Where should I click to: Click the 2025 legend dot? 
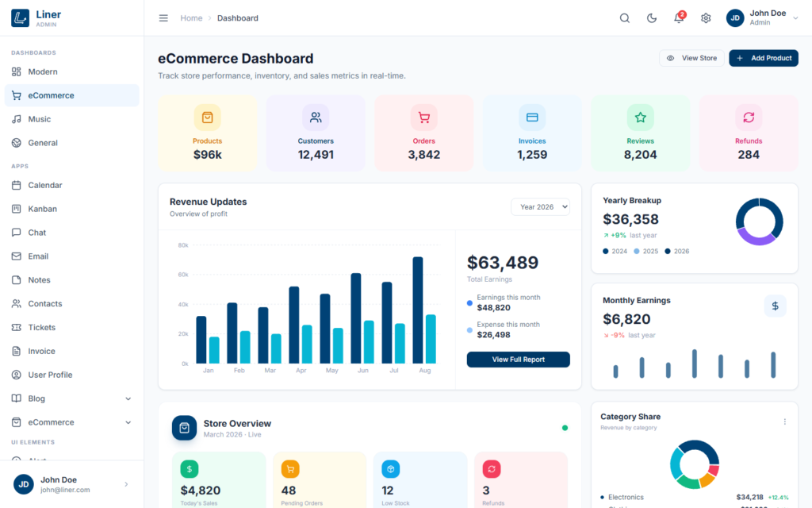coord(637,251)
